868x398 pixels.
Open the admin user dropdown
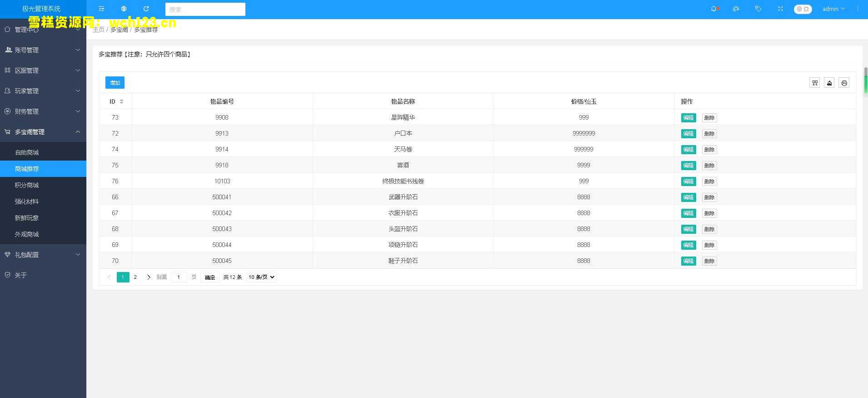tap(833, 9)
